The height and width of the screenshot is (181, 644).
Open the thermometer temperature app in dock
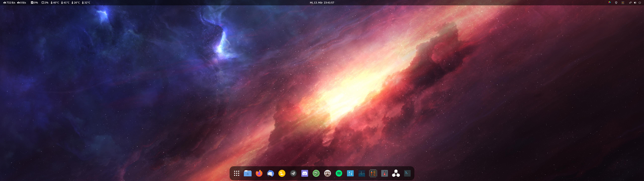pos(385,173)
